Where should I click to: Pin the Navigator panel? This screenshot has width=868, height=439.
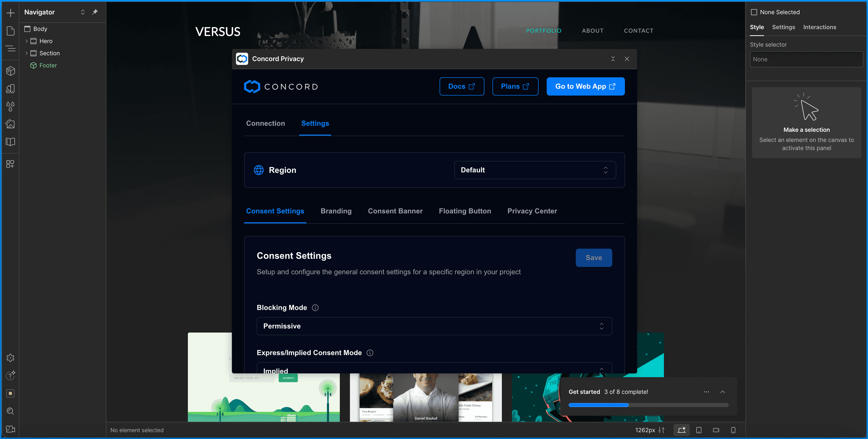pos(95,12)
